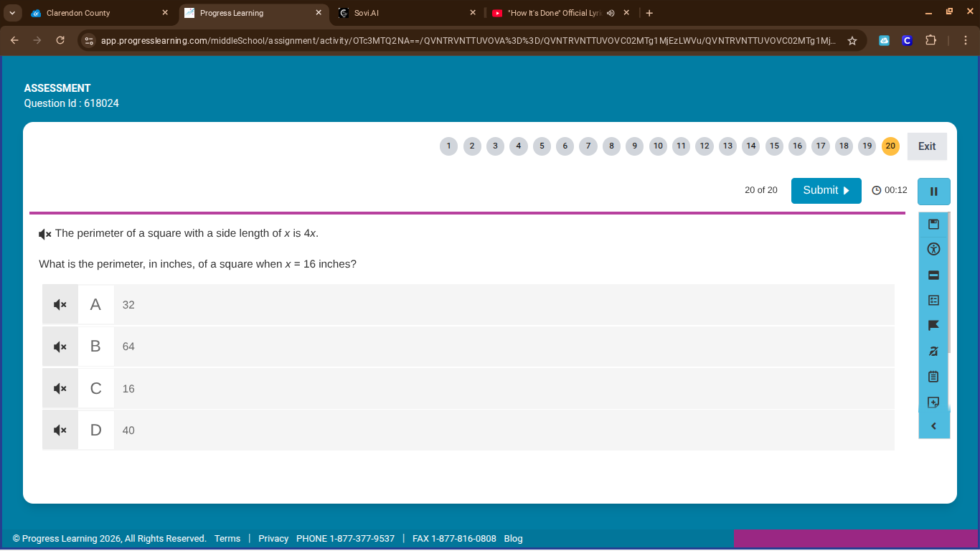Open the tab search dropdown arrow
Viewport: 980px width, 551px height.
click(12, 13)
